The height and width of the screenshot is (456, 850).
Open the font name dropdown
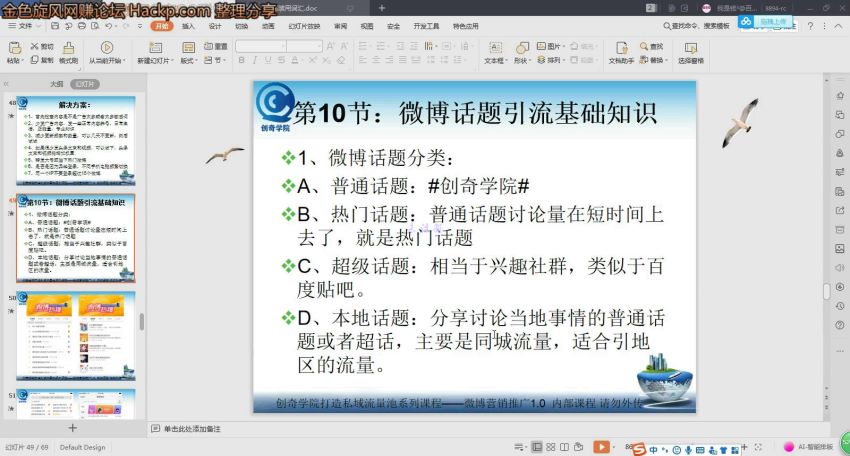click(283, 47)
